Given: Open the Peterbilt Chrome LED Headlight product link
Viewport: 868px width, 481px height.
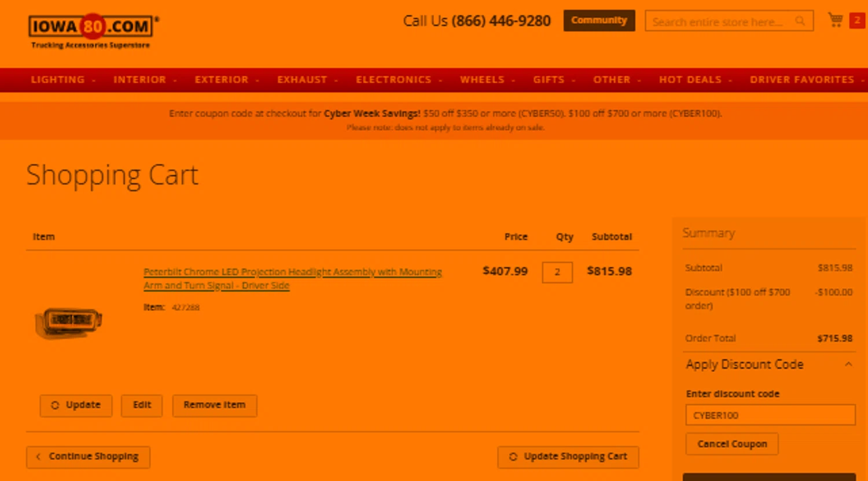Looking at the screenshot, I should (x=293, y=278).
